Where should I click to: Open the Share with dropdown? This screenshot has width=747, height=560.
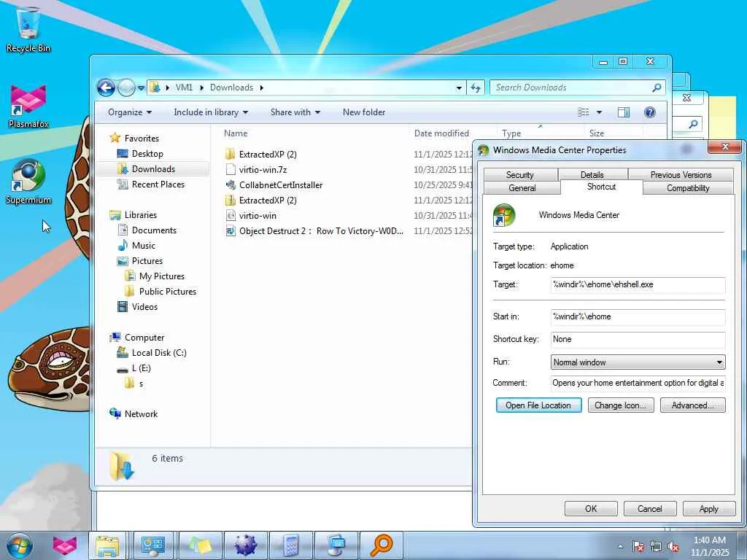click(x=295, y=112)
